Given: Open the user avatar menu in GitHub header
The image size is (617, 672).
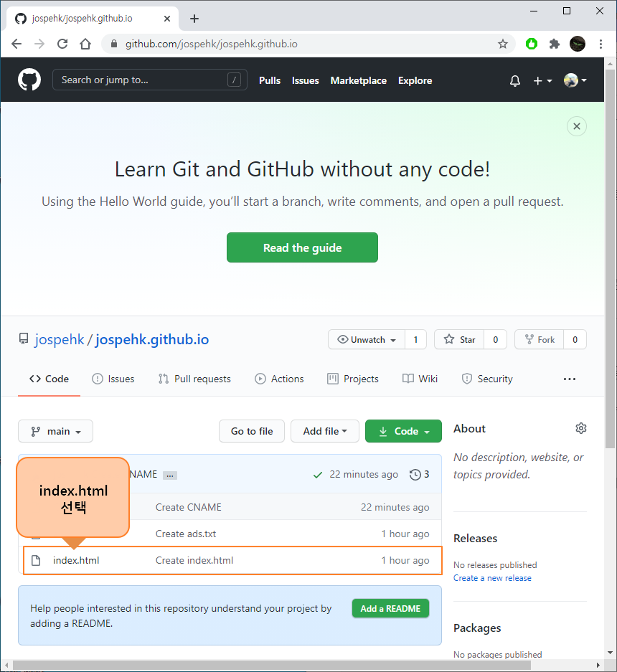Looking at the screenshot, I should click(575, 80).
